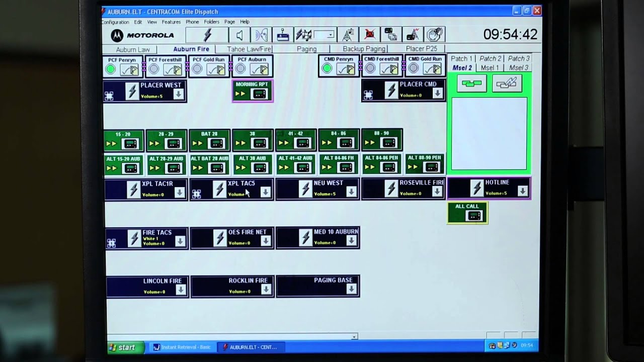Click the all-mute listening head icon
This screenshot has height=362, width=644.
coord(261,35)
